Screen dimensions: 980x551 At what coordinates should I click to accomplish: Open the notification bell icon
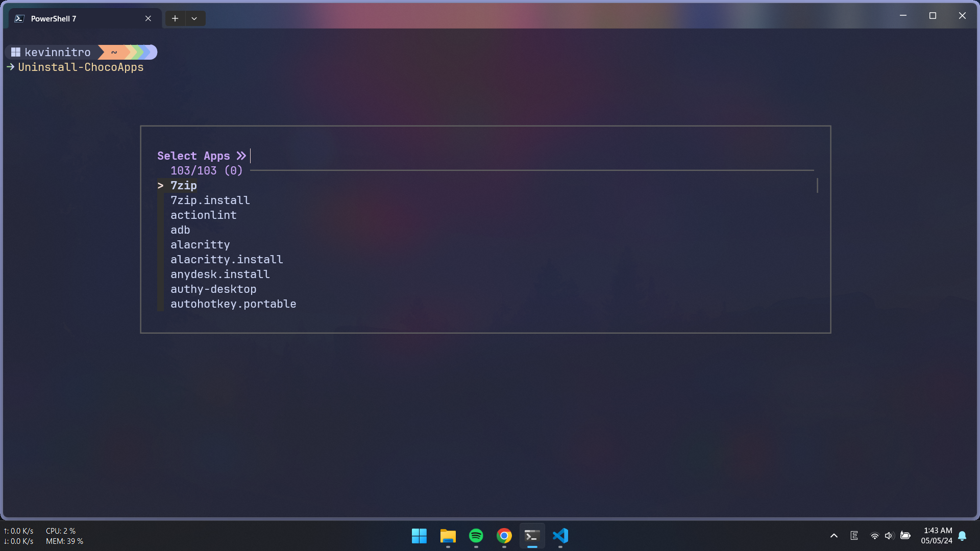(x=962, y=536)
